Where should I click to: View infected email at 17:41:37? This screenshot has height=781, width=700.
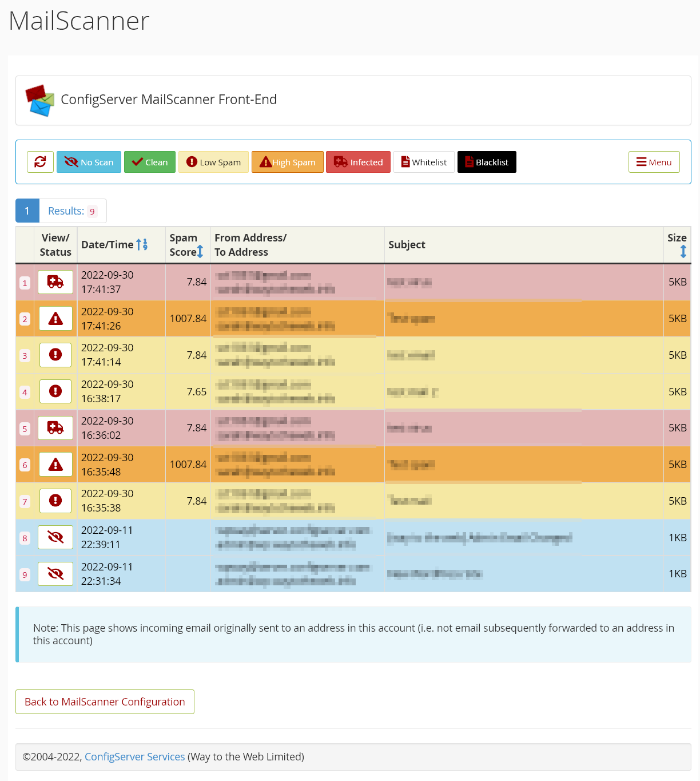click(x=55, y=282)
